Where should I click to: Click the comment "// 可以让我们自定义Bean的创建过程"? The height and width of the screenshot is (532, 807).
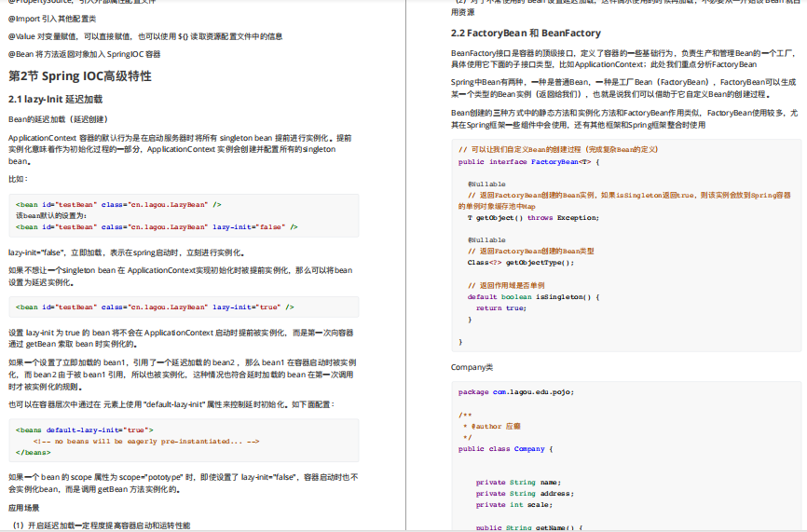(x=558, y=150)
